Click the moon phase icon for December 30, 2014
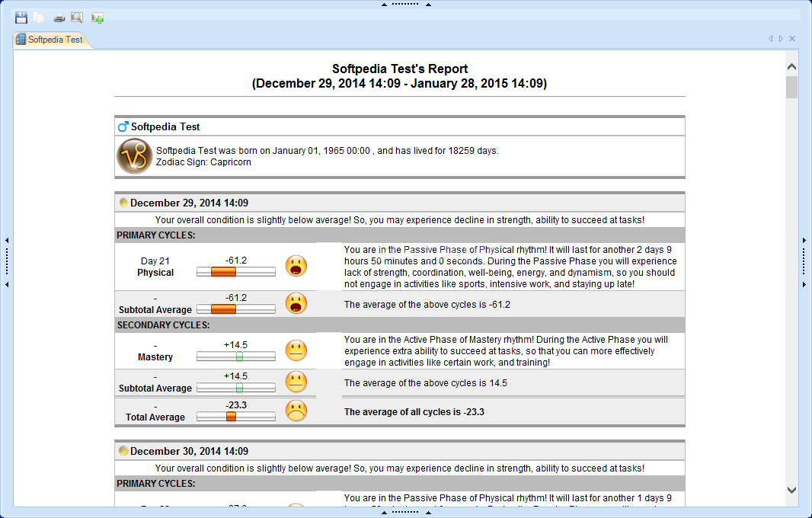This screenshot has width=812, height=518. [123, 451]
